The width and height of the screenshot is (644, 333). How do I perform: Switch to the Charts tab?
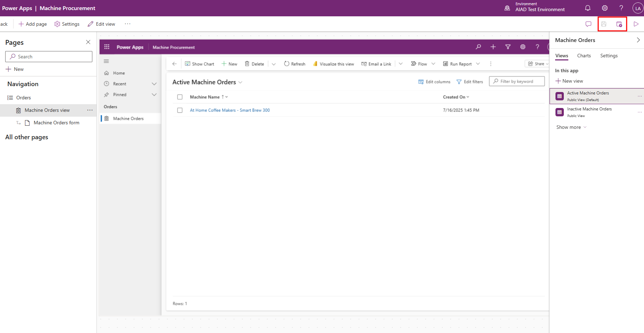[x=584, y=56]
